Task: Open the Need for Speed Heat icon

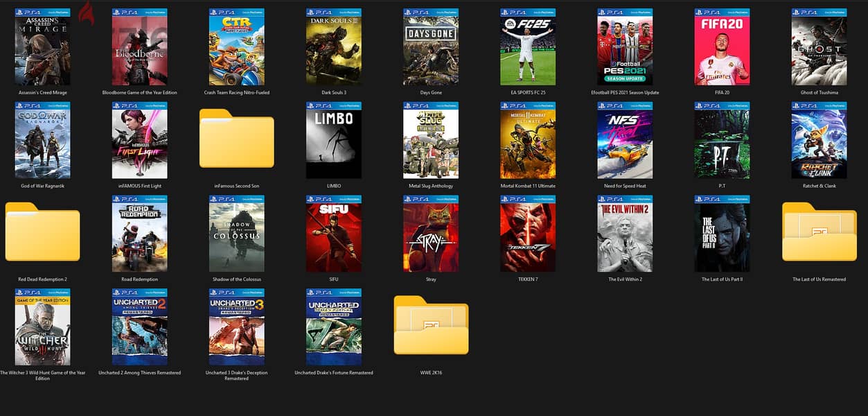Action: [625, 140]
